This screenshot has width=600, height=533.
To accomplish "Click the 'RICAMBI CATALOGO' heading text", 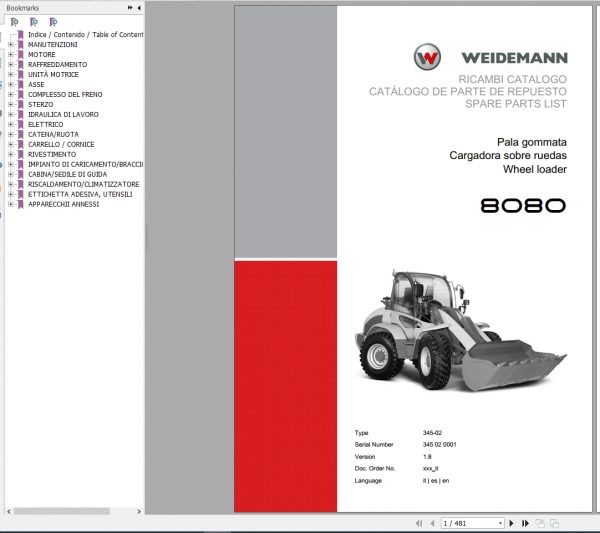I will [x=513, y=79].
